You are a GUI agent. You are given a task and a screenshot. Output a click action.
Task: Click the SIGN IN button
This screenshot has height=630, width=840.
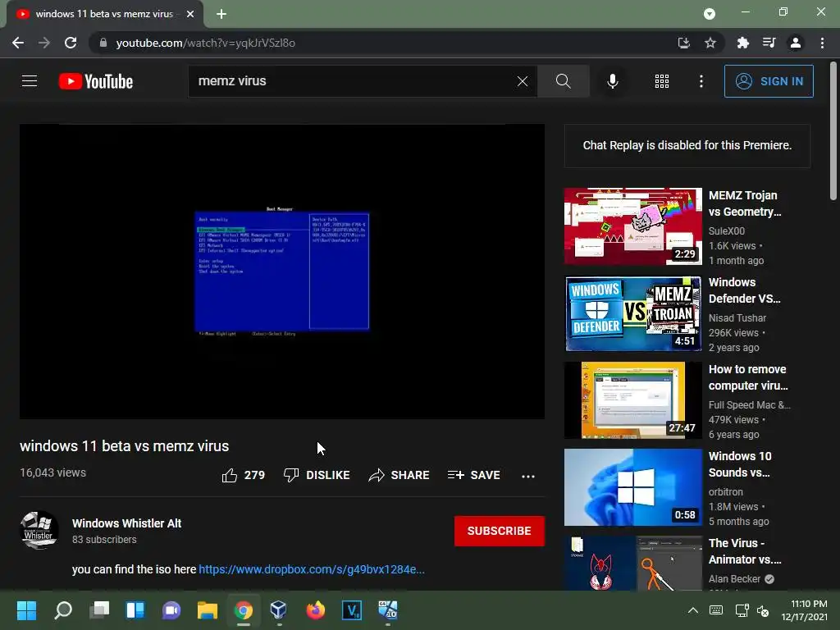(x=769, y=81)
